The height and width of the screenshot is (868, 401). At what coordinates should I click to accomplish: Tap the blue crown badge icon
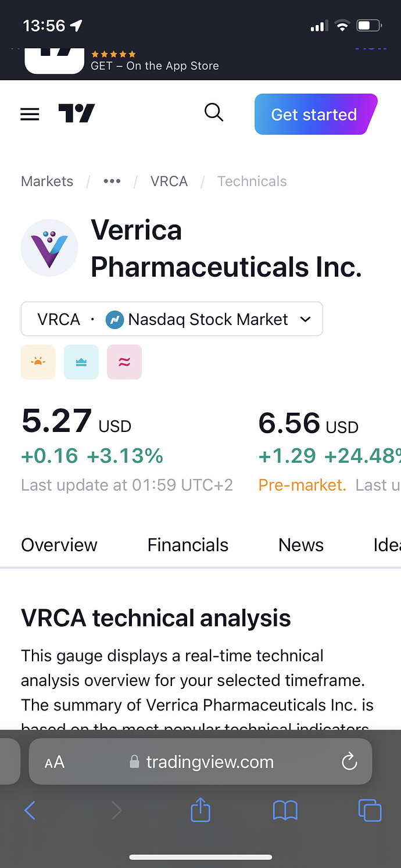point(81,362)
